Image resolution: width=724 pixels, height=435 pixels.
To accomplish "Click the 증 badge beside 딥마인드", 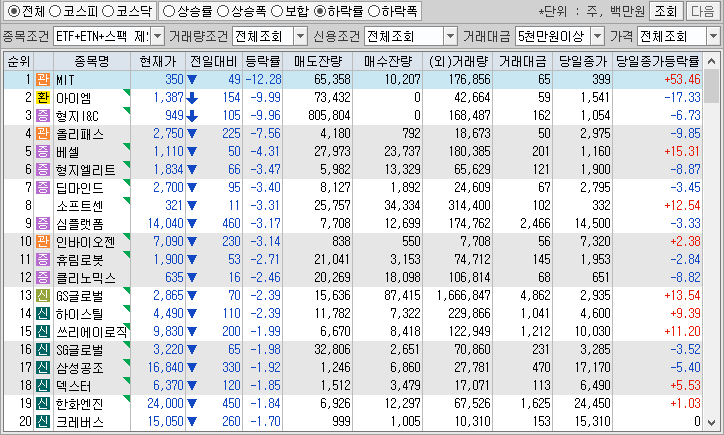I will [43, 187].
